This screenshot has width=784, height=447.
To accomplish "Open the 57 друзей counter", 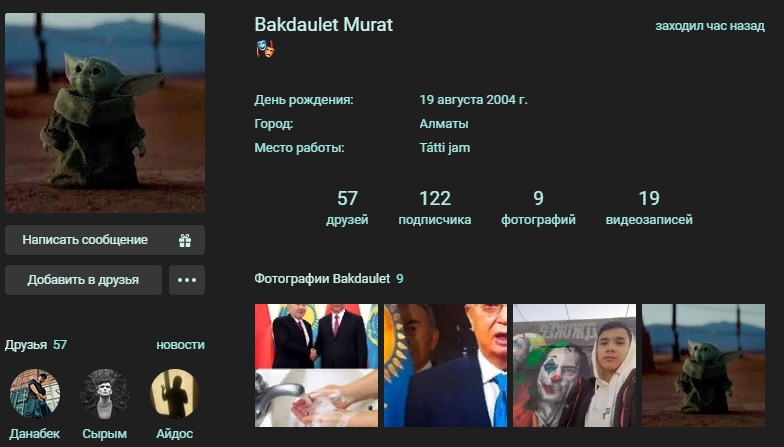I will click(347, 208).
